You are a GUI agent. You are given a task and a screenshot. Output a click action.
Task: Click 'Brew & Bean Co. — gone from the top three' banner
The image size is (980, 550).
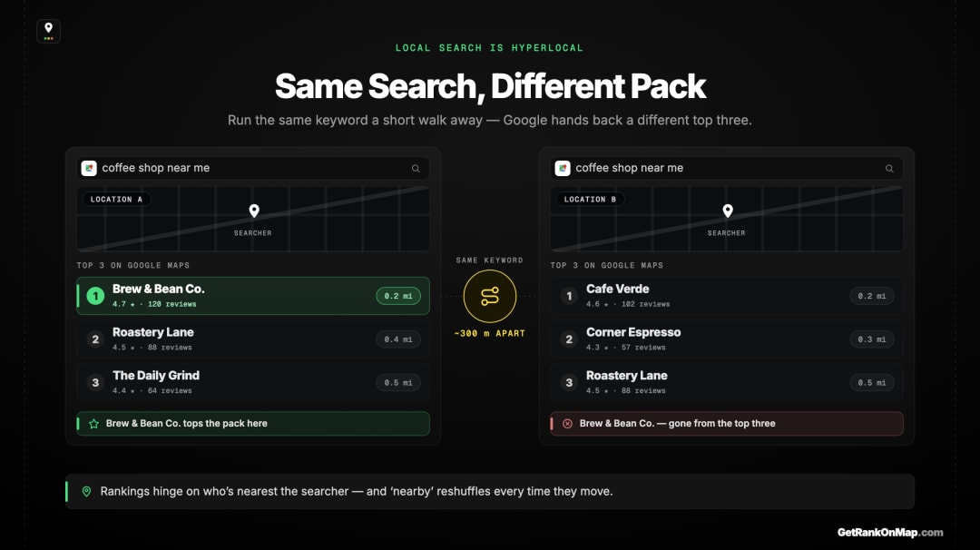tap(726, 424)
